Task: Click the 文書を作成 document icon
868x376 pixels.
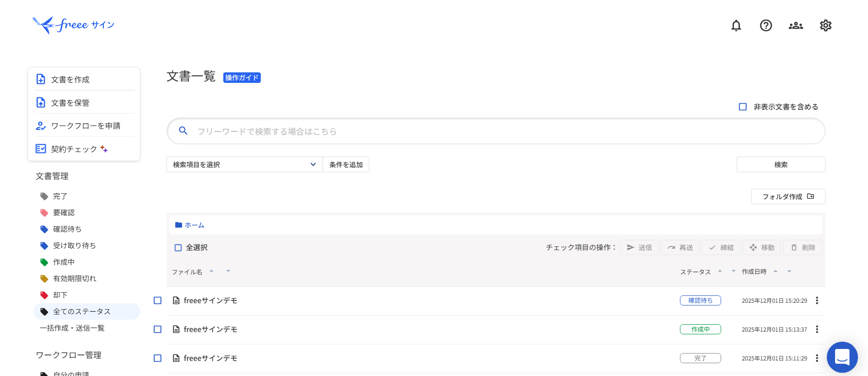Action: (41, 79)
